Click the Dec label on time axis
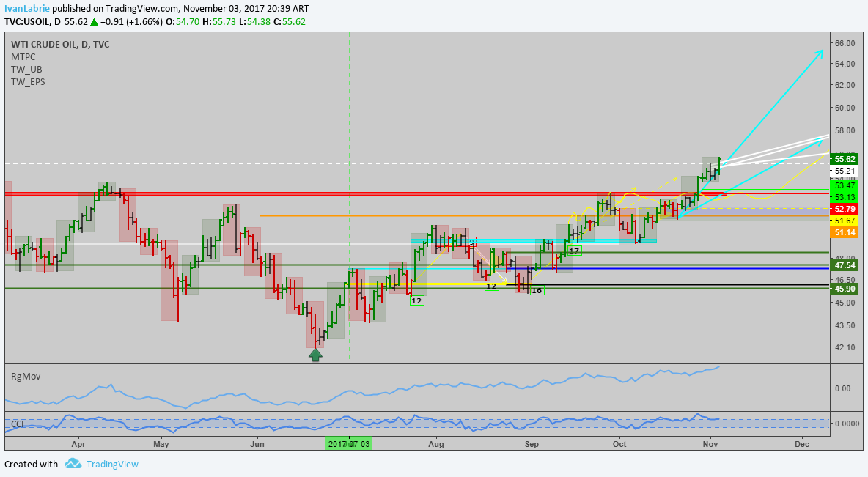Screen dimensions: 868x477 (x=801, y=444)
